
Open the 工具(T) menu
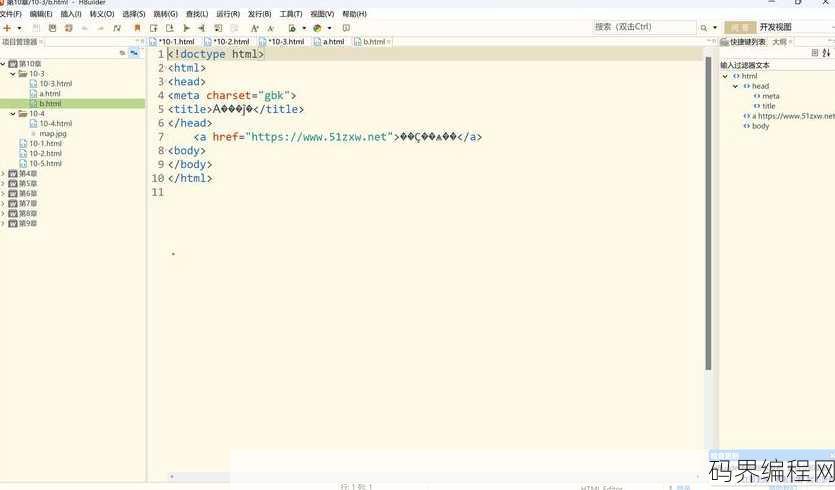pyautogui.click(x=291, y=14)
